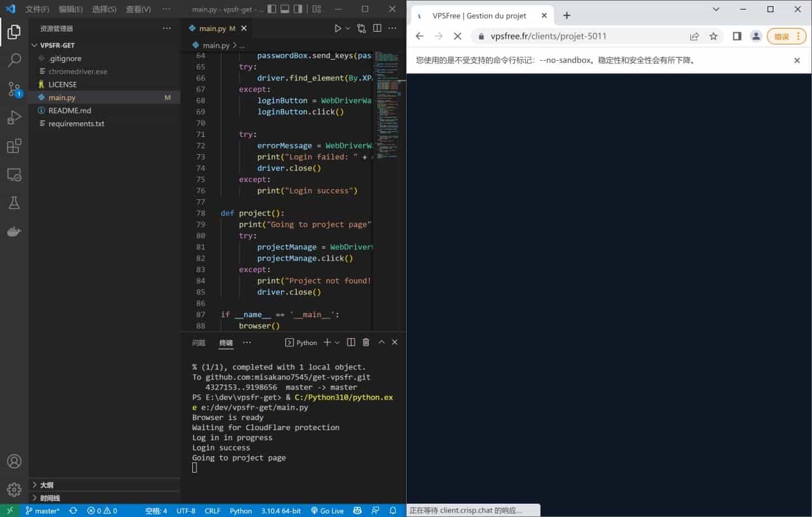The image size is (812, 517).
Task: Toggle the primary sidebar layout button
Action: 272,9
